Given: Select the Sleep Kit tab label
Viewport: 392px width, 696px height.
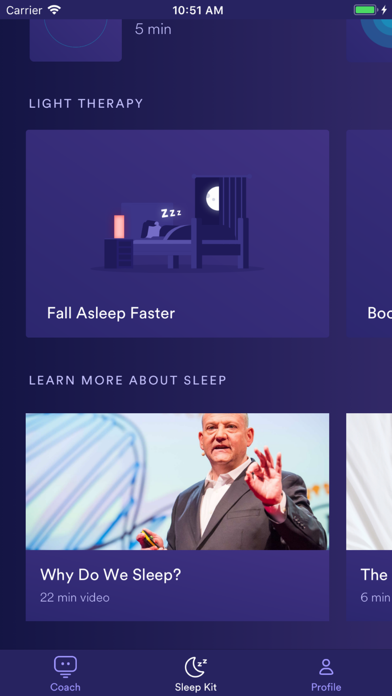Looking at the screenshot, I should 196,687.
